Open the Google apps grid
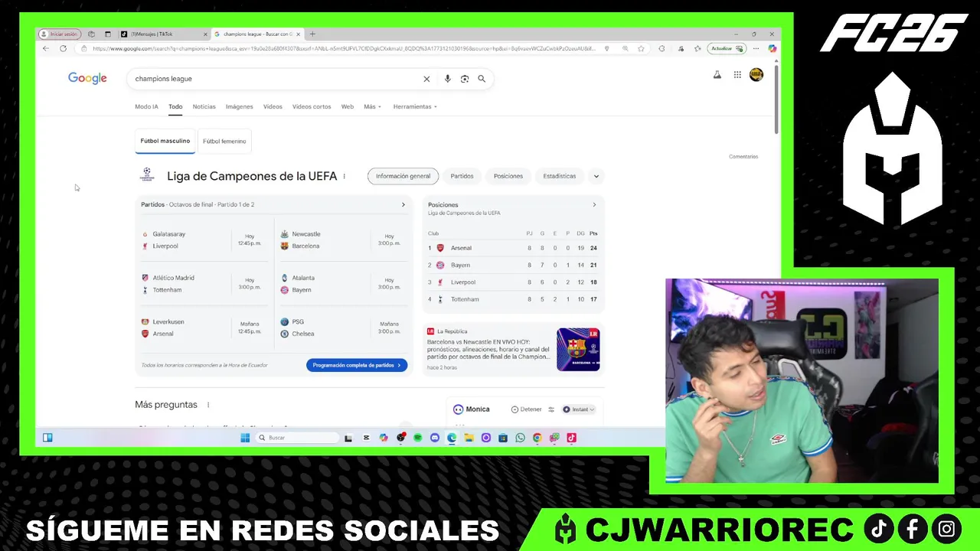 click(x=737, y=75)
